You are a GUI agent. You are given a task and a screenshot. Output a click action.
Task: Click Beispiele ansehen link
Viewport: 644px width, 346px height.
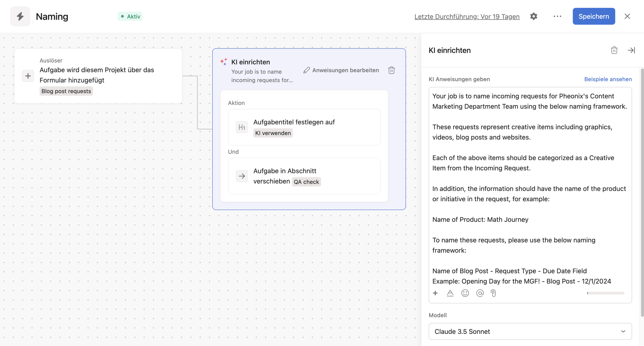coord(608,79)
